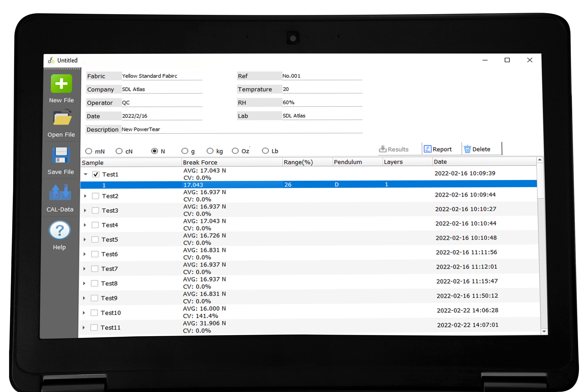Check the Test3 checkbox
This screenshot has height=392, width=588.
[95, 210]
